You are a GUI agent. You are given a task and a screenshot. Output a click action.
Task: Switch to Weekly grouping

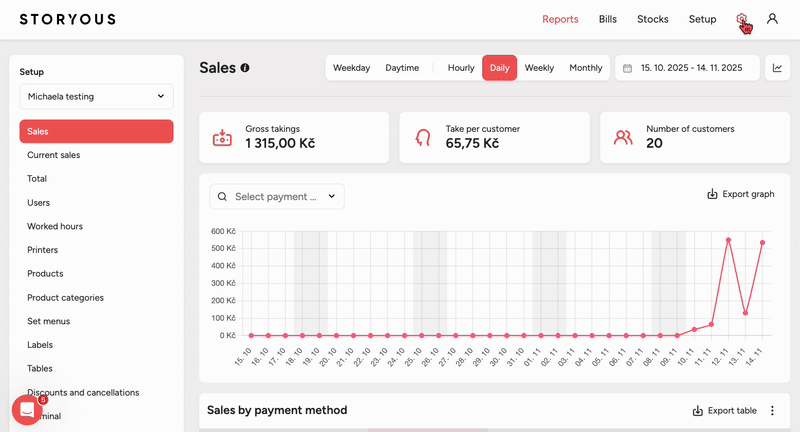coord(539,68)
